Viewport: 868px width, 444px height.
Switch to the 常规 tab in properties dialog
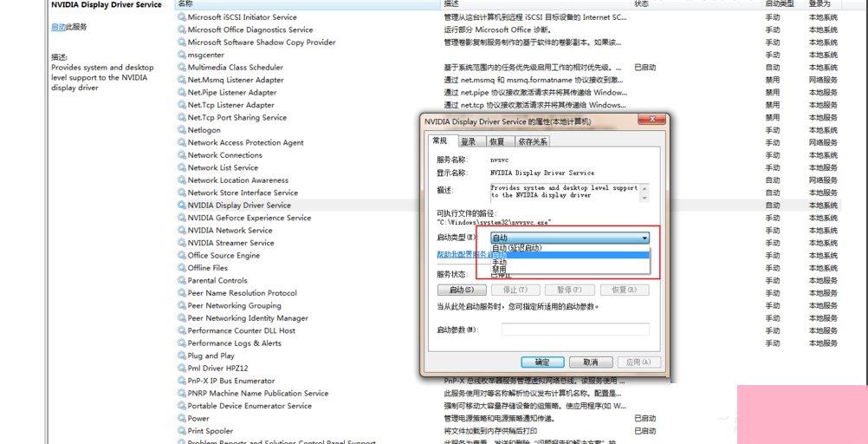441,140
